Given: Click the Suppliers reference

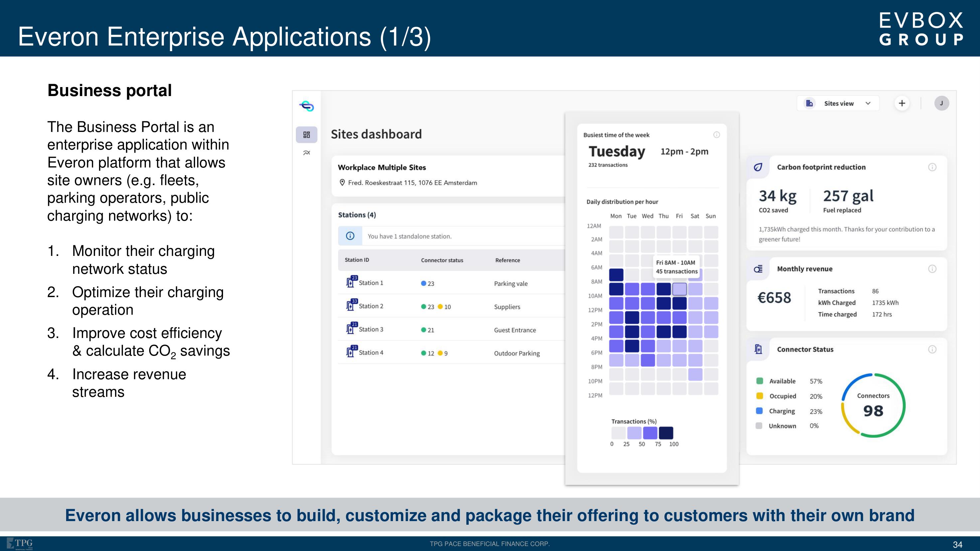Looking at the screenshot, I should 507,306.
